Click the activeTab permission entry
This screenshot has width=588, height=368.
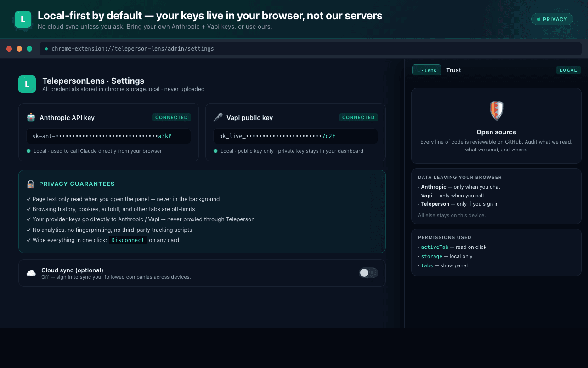[x=452, y=247]
